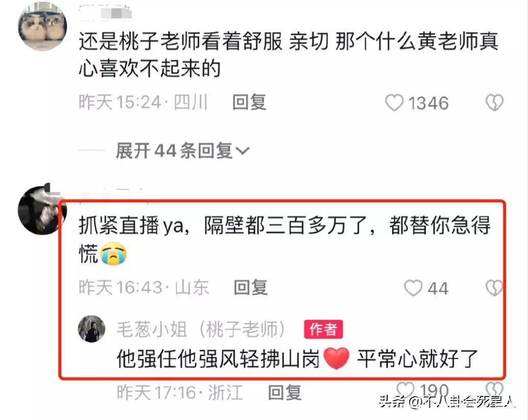
Task: Like the 桃子老师 comment with 1346 likes
Action: pyautogui.click(x=394, y=103)
